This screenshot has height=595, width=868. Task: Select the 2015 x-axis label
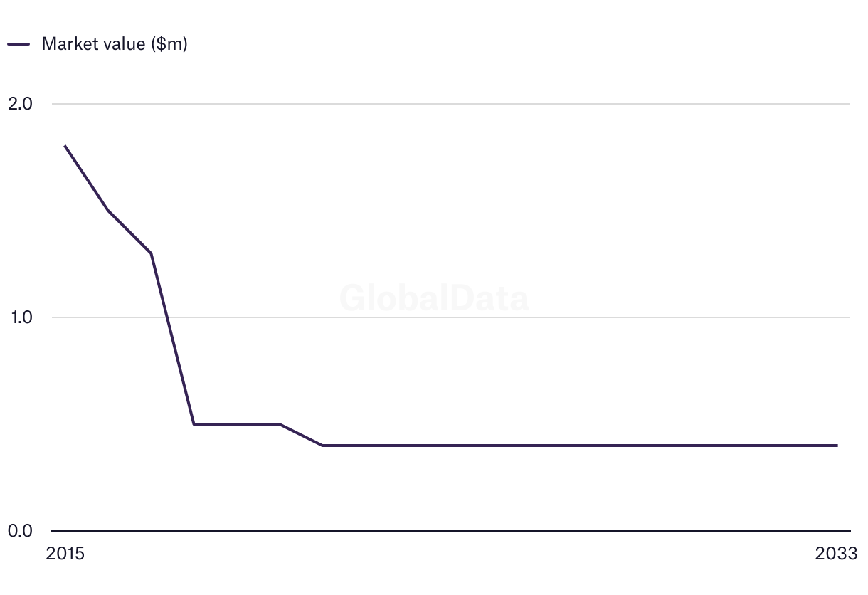65,554
